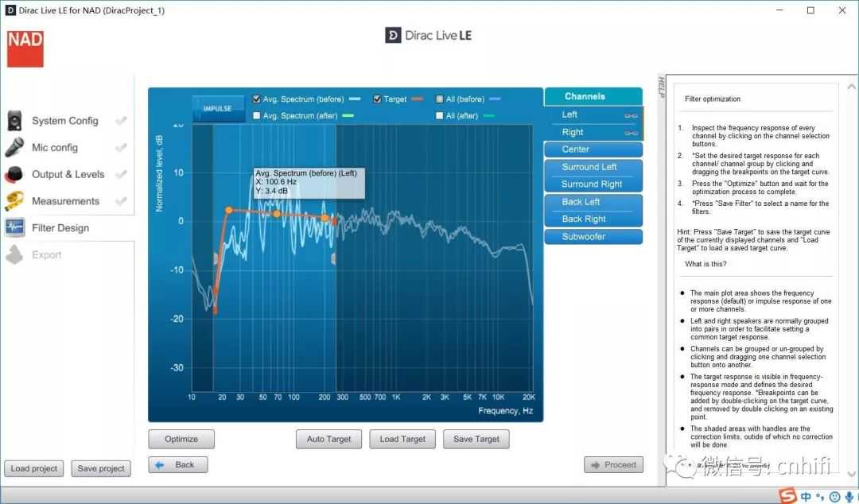
Task: Click the red knob Output & Levels icon
Action: coord(15,175)
